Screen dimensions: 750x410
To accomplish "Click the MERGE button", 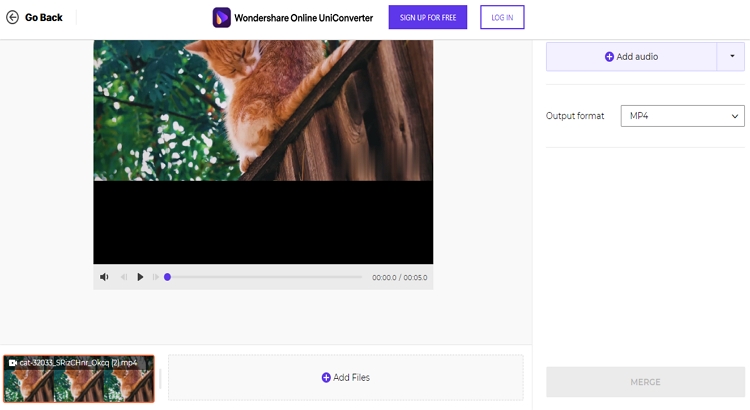I will coord(645,382).
